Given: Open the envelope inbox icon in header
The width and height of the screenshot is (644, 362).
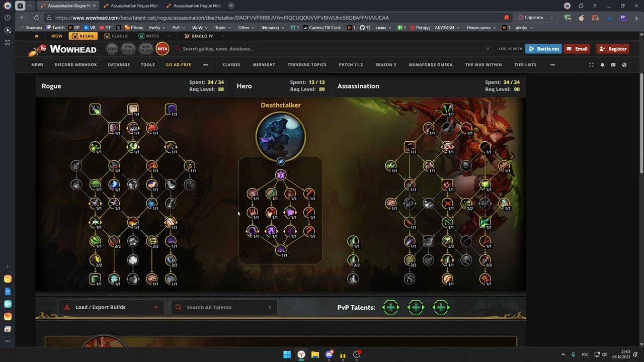Looking at the screenshot, I should [613, 65].
